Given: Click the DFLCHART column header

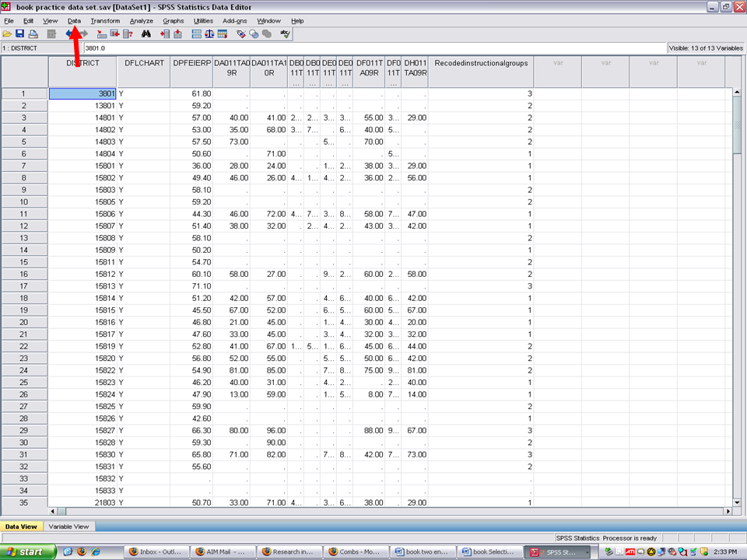Looking at the screenshot, I should [x=142, y=63].
